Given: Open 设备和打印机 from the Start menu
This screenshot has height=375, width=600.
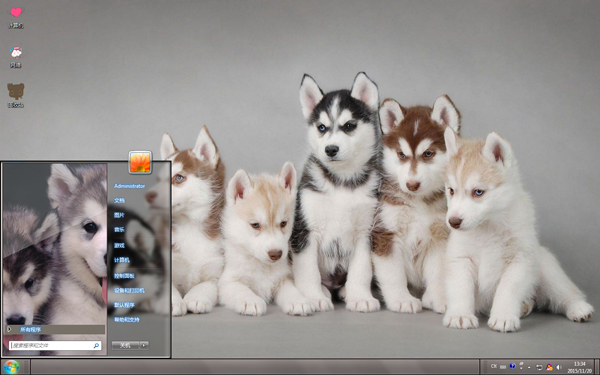Looking at the screenshot, I should click(129, 290).
